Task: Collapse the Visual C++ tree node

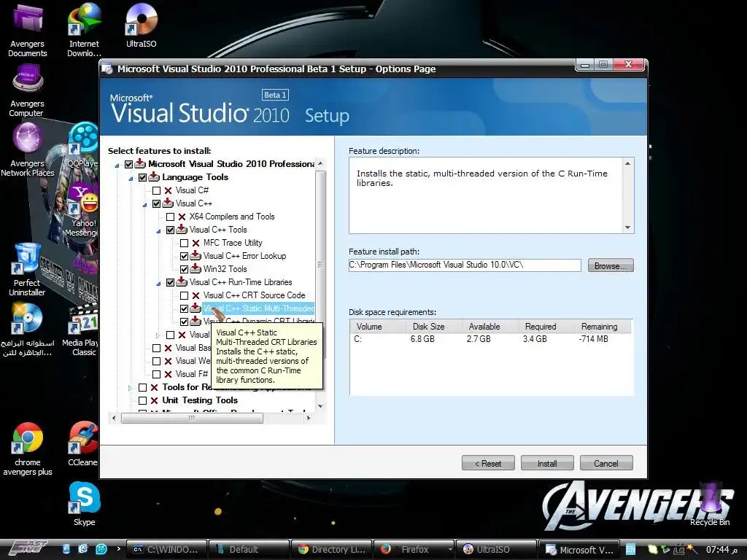Action: pos(145,205)
